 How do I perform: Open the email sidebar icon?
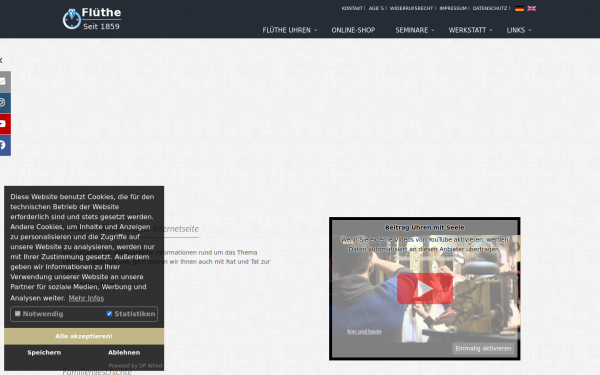point(4,82)
